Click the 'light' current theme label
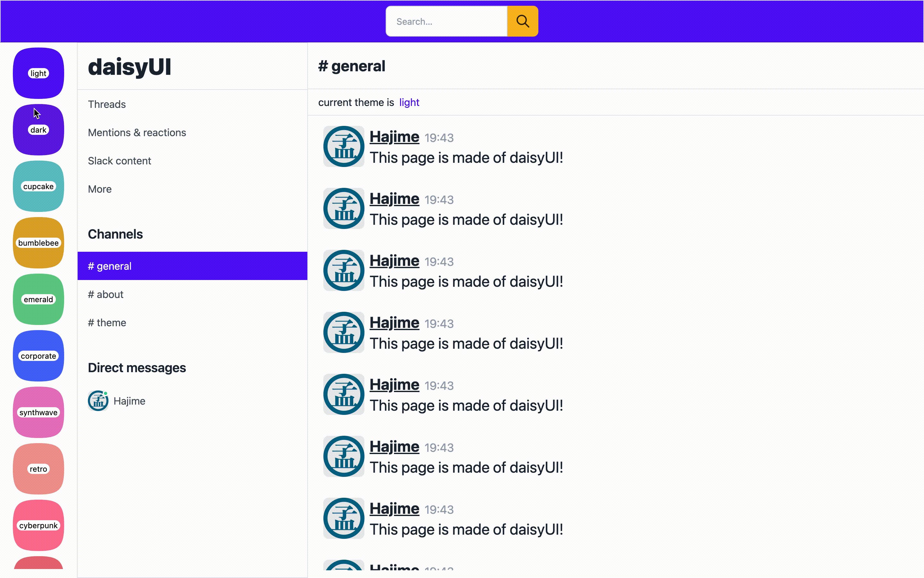The image size is (924, 578). click(409, 102)
